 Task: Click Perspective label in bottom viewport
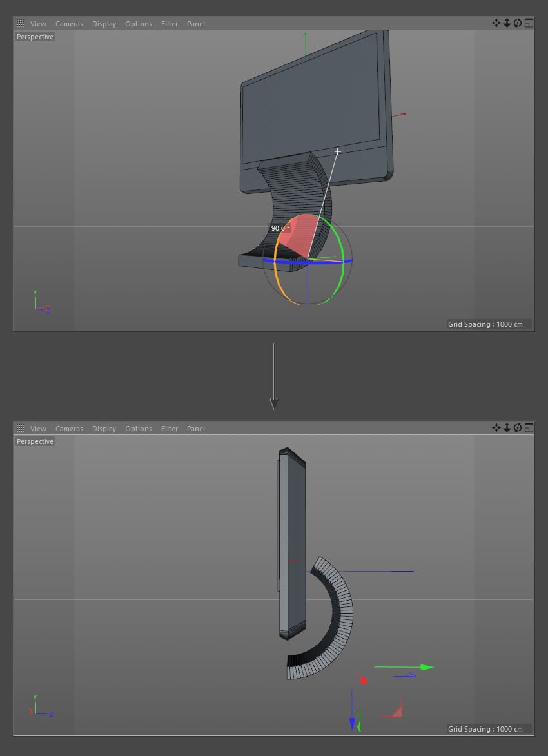[x=35, y=441]
